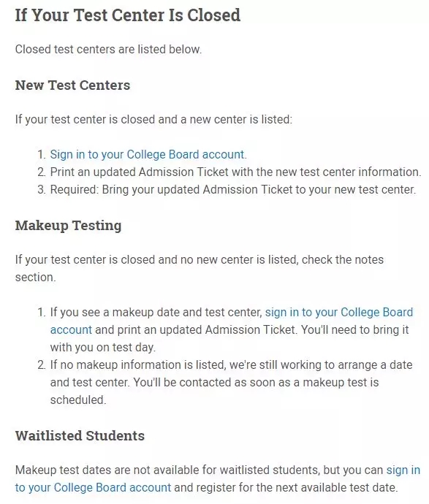Click the 'register for the next available test date' text
Viewport: 429px width, 504px height.
(297, 488)
